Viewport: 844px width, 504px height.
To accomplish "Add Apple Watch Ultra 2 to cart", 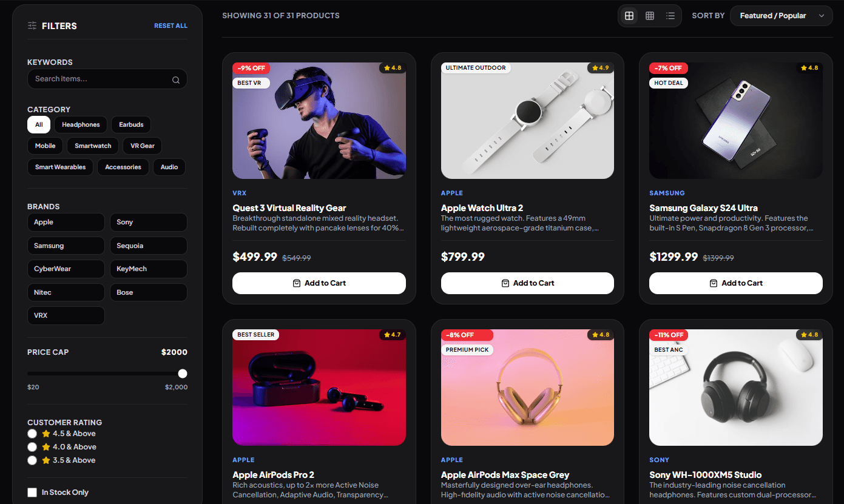I will pos(527,283).
